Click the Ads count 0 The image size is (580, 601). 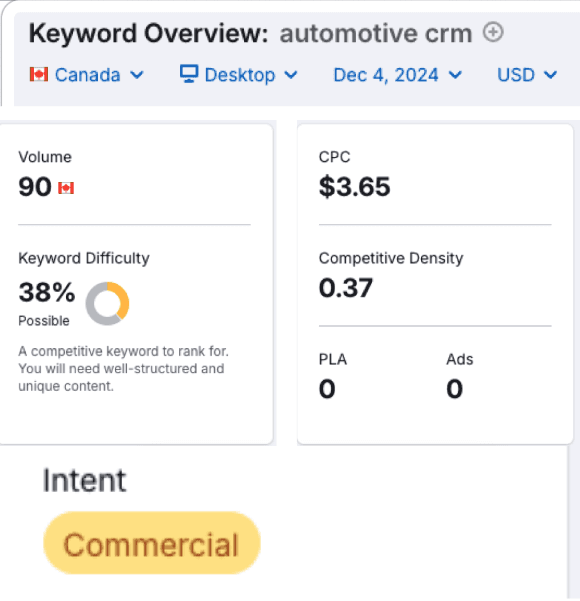pyautogui.click(x=455, y=389)
